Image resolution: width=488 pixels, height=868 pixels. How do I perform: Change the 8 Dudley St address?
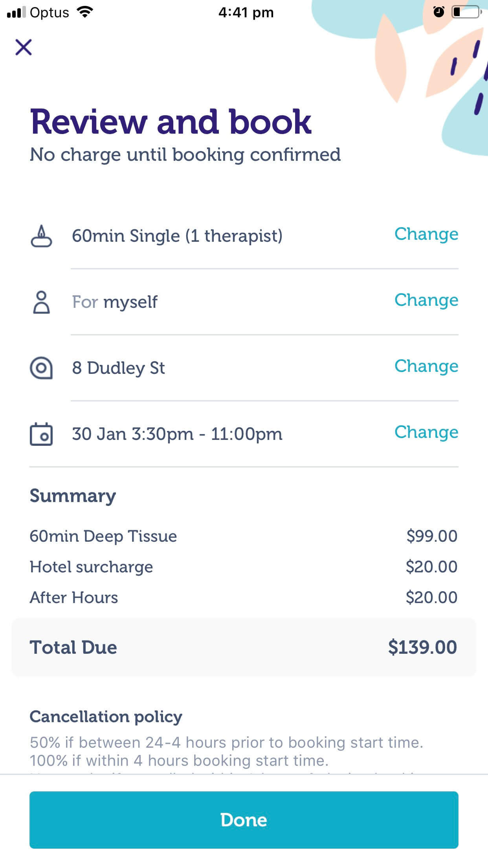point(426,366)
